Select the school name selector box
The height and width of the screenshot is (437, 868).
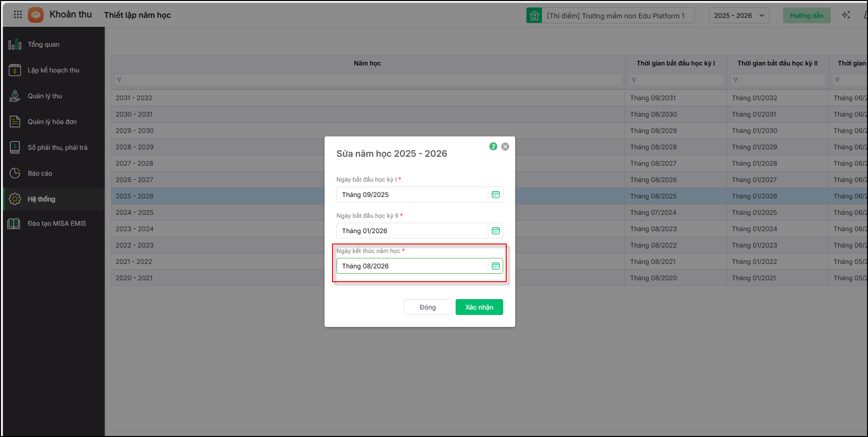click(x=610, y=15)
